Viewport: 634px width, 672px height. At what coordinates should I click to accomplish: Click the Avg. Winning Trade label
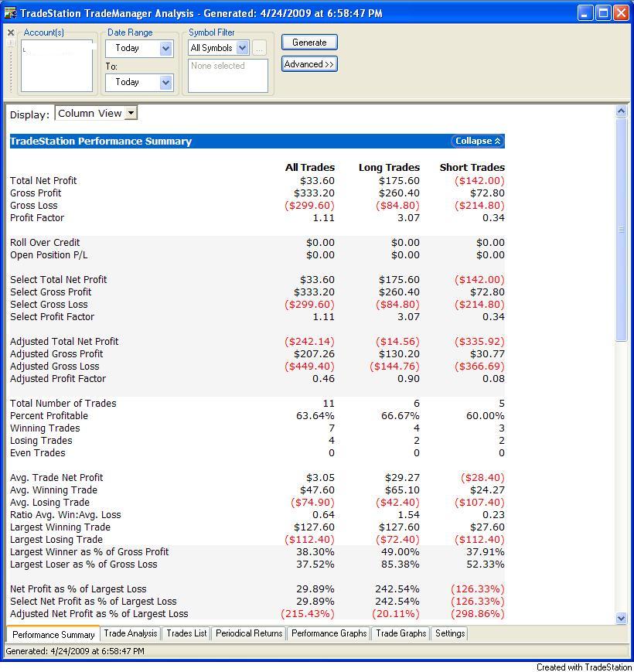click(x=53, y=490)
